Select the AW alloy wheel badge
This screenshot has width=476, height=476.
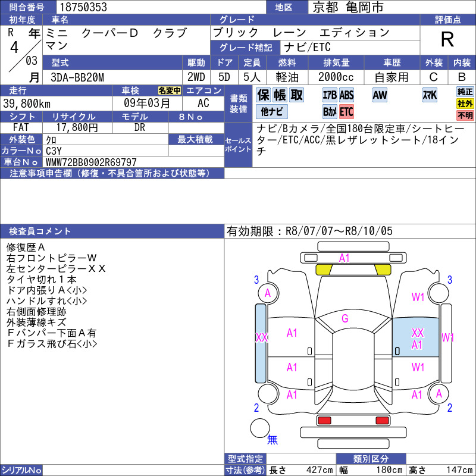click(x=380, y=95)
